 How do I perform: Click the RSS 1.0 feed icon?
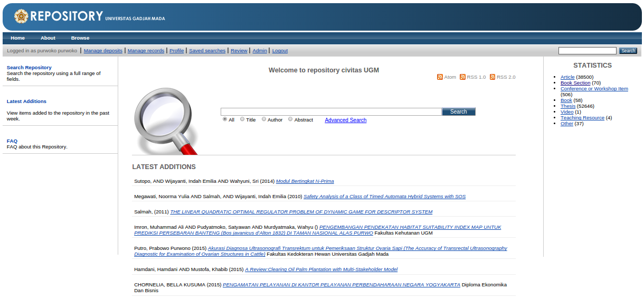(462, 77)
